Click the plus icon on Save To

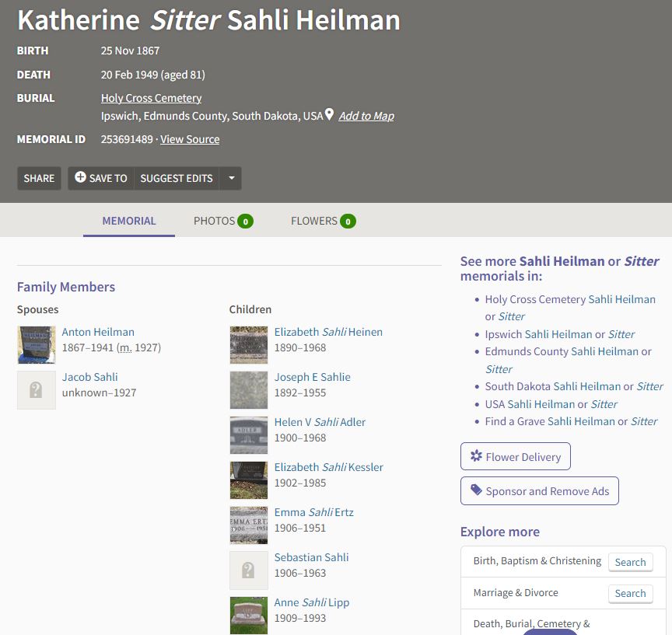[x=80, y=177]
